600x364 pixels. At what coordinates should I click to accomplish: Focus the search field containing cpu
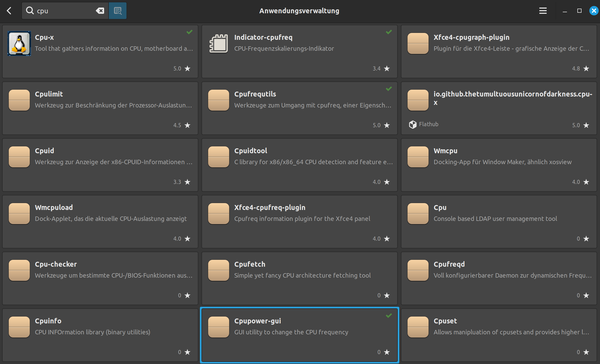pos(65,11)
